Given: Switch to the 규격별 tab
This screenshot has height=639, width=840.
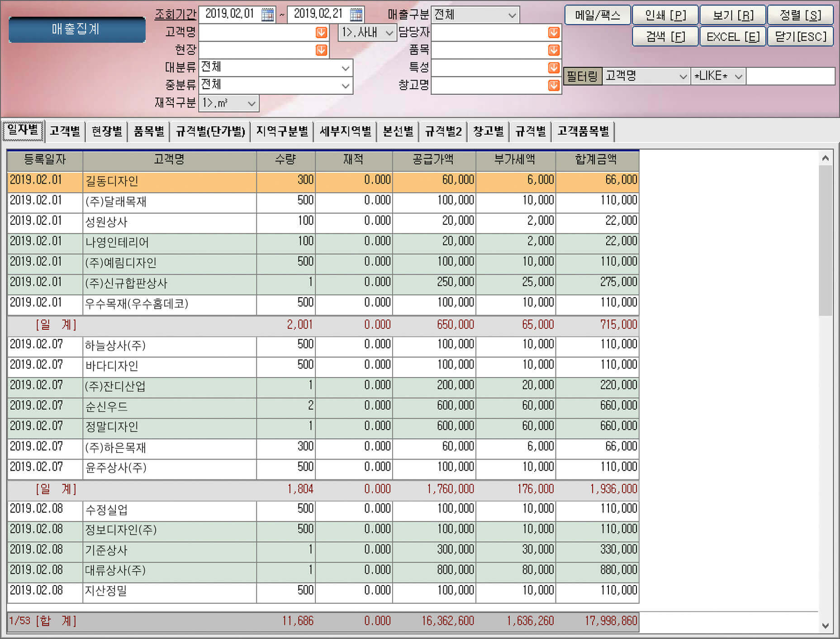Looking at the screenshot, I should tap(531, 131).
